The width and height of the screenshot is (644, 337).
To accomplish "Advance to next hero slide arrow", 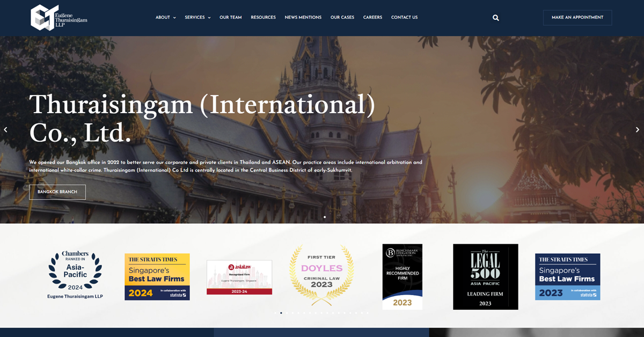I will tap(638, 130).
